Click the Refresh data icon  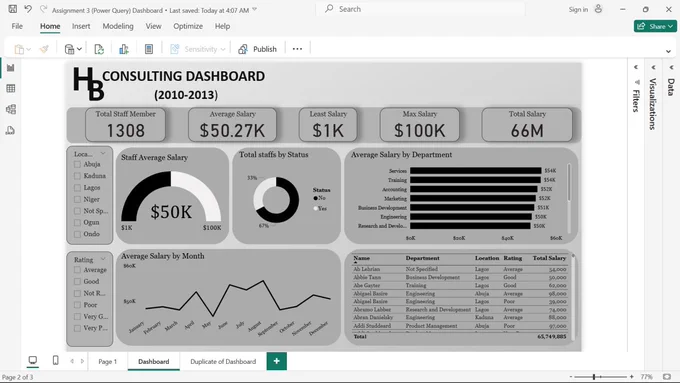tap(99, 49)
